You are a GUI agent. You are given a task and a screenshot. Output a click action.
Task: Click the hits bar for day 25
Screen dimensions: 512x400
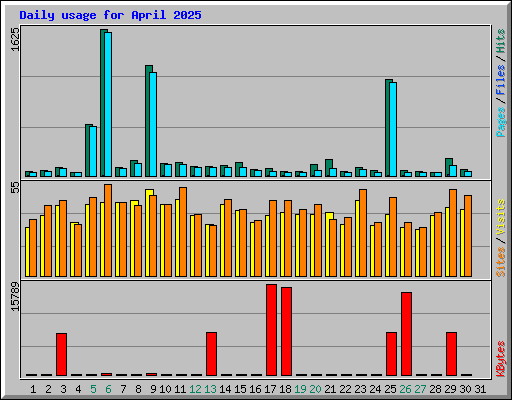[388, 128]
